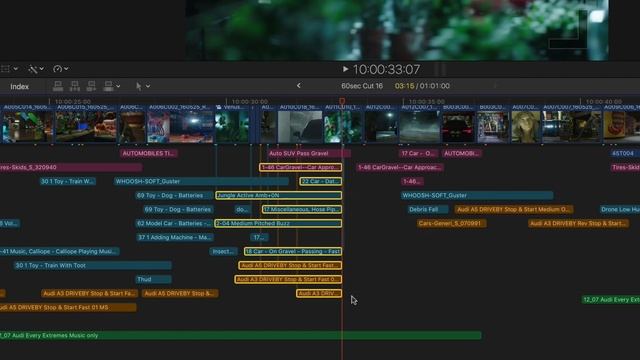Click the append clip edit icon

pyautogui.click(x=91, y=86)
